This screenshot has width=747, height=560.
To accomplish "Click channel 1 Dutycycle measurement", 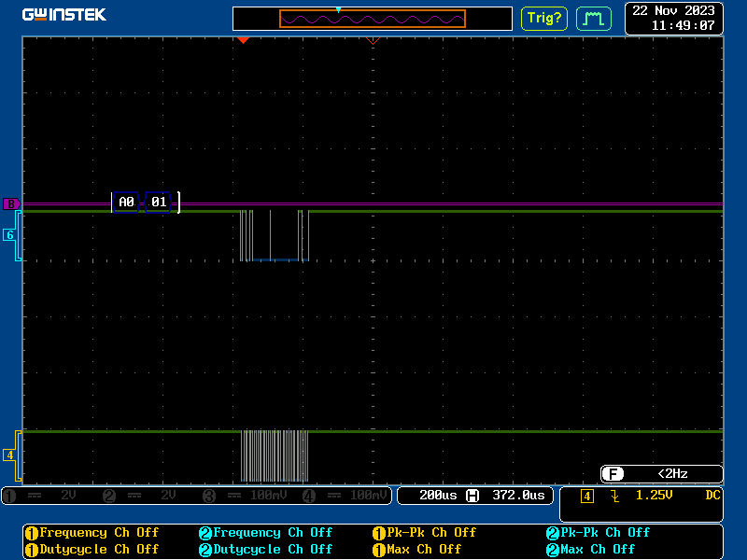I will pos(92,550).
